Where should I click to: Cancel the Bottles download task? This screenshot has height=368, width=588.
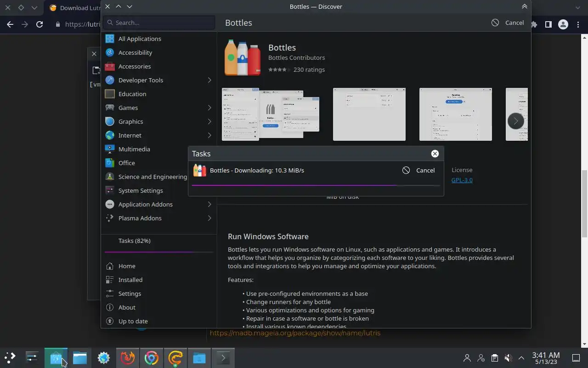[418, 170]
